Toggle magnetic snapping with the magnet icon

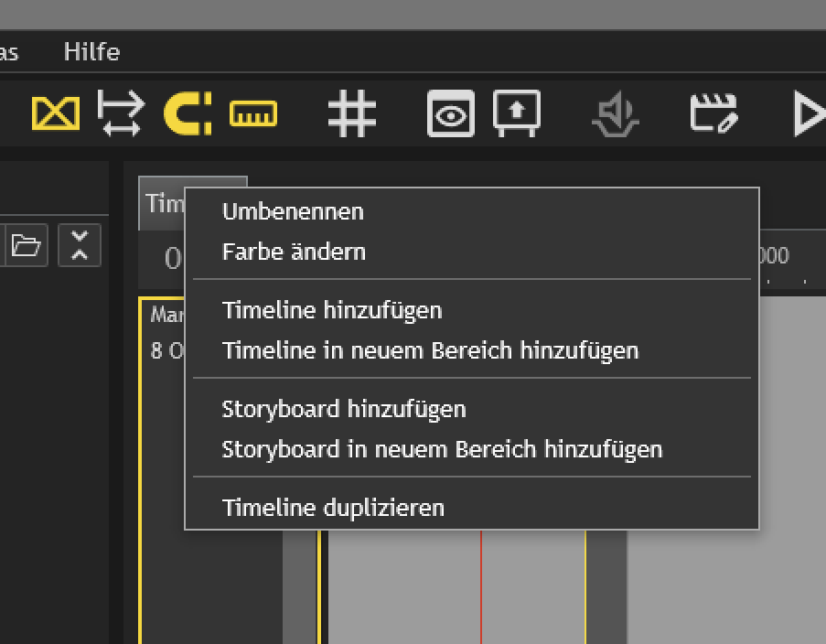187,112
